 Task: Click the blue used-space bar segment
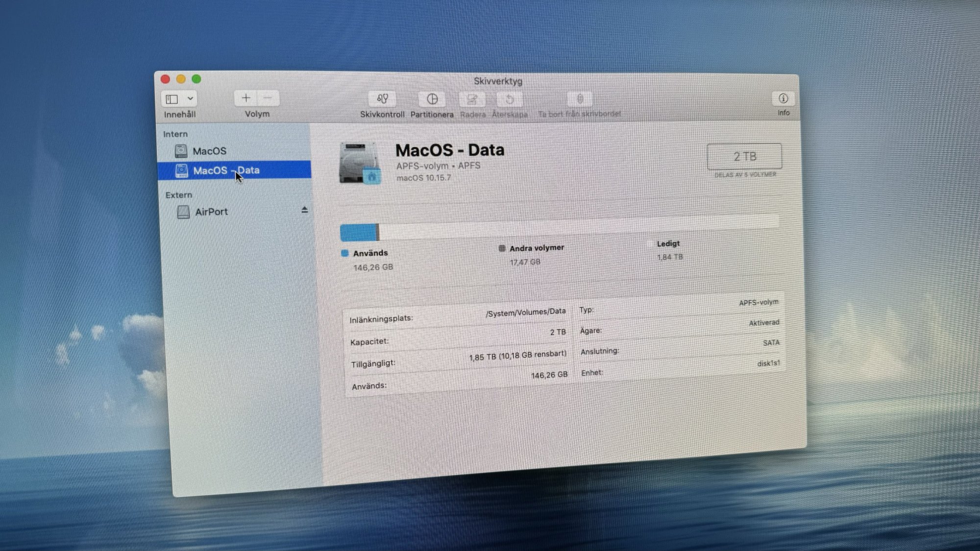358,233
